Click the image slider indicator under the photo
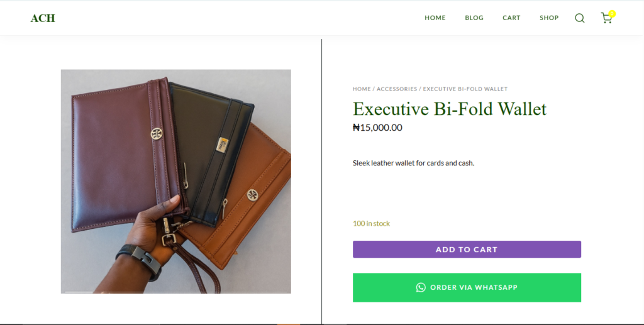The image size is (644, 325). pos(79,292)
